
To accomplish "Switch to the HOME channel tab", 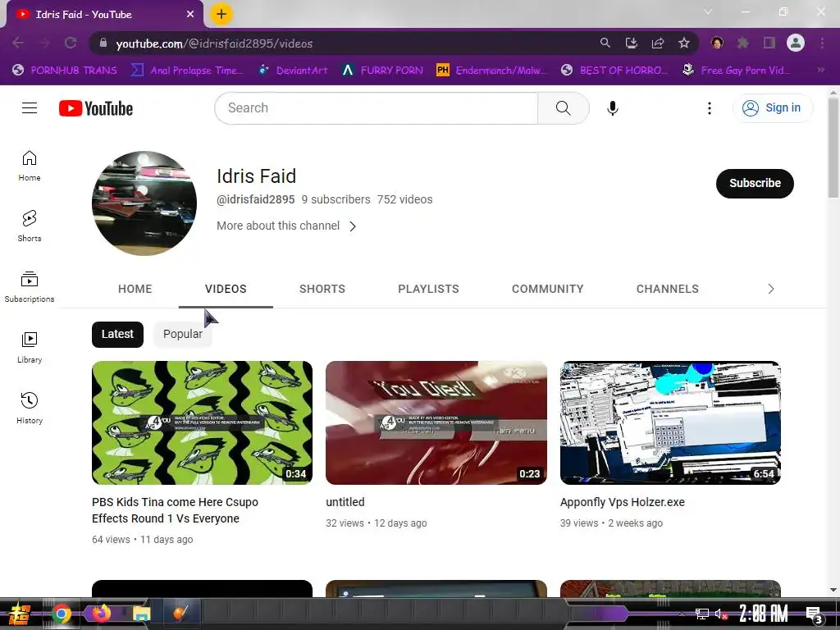I will (x=135, y=289).
